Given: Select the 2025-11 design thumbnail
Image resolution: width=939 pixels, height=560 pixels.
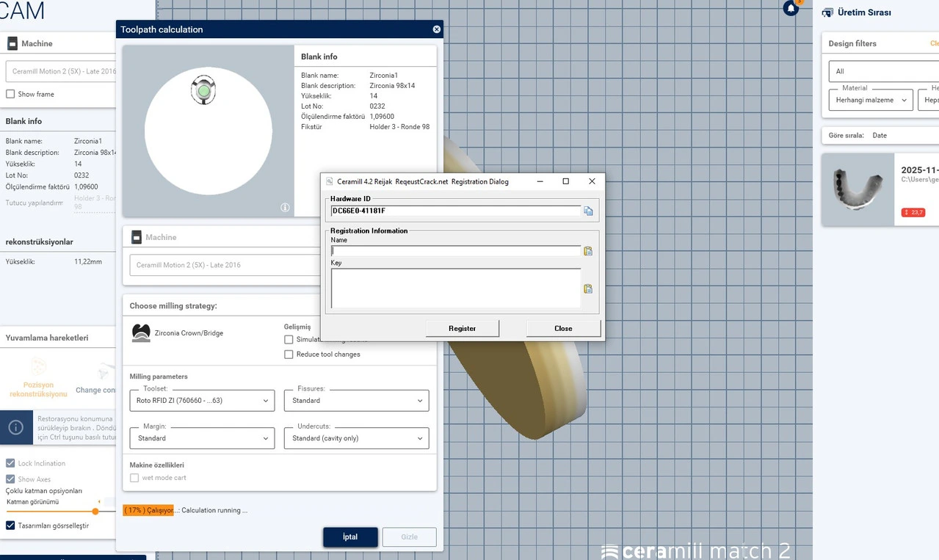Looking at the screenshot, I should pos(858,189).
